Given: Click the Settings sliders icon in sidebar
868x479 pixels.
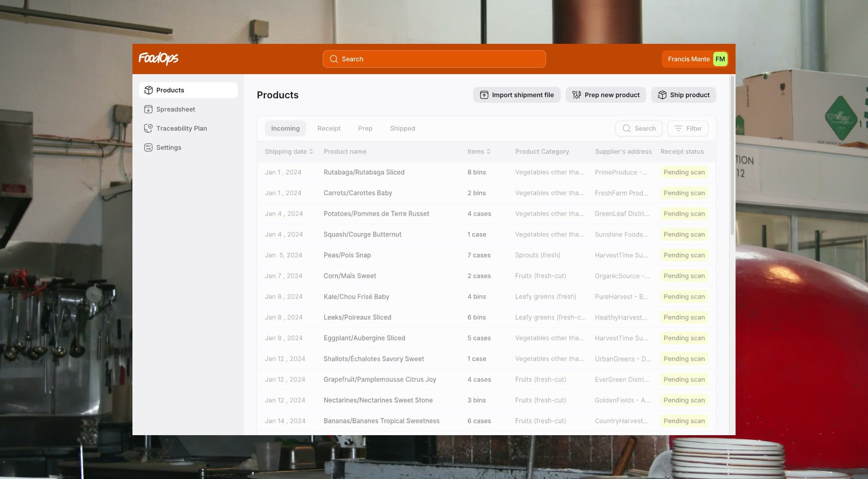Looking at the screenshot, I should tap(148, 147).
